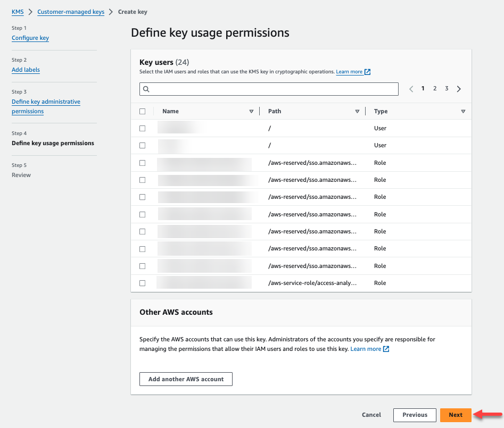
Task: Go to next page with right chevron
Action: click(459, 89)
